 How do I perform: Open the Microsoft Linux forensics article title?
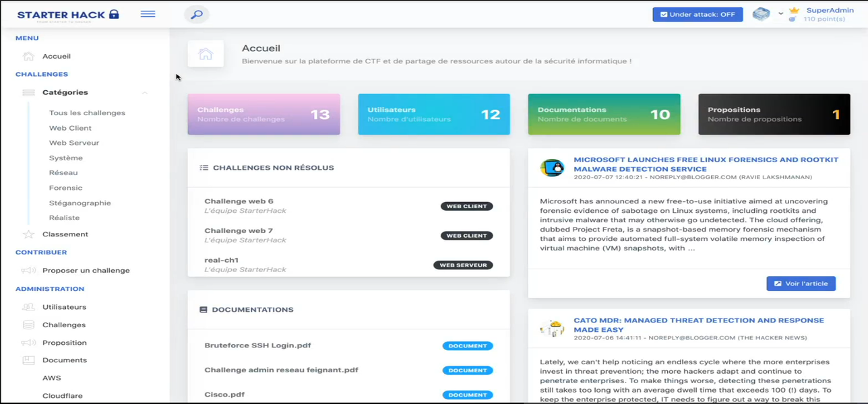pos(706,164)
